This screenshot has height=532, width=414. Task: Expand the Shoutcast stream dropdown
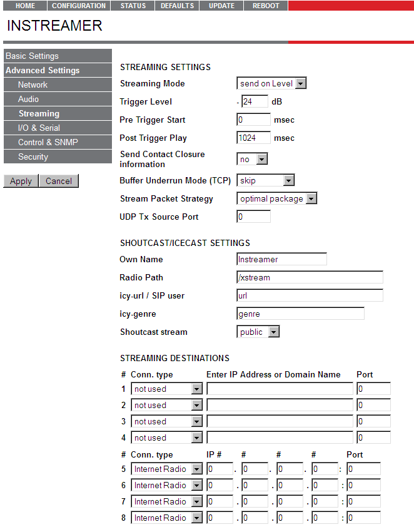[258, 332]
